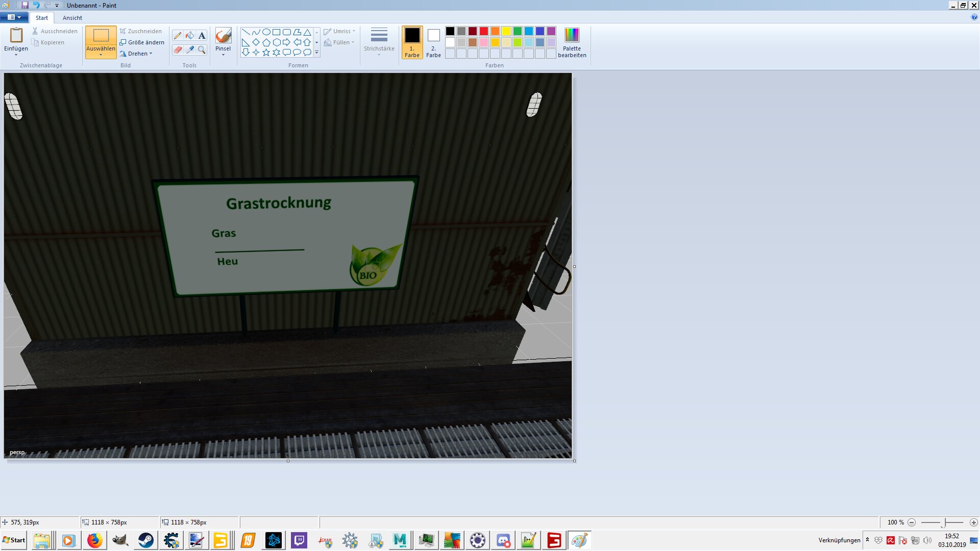Screen dimensions: 980x551
Task: Switch to the Ansicht tab
Action: pos(72,18)
